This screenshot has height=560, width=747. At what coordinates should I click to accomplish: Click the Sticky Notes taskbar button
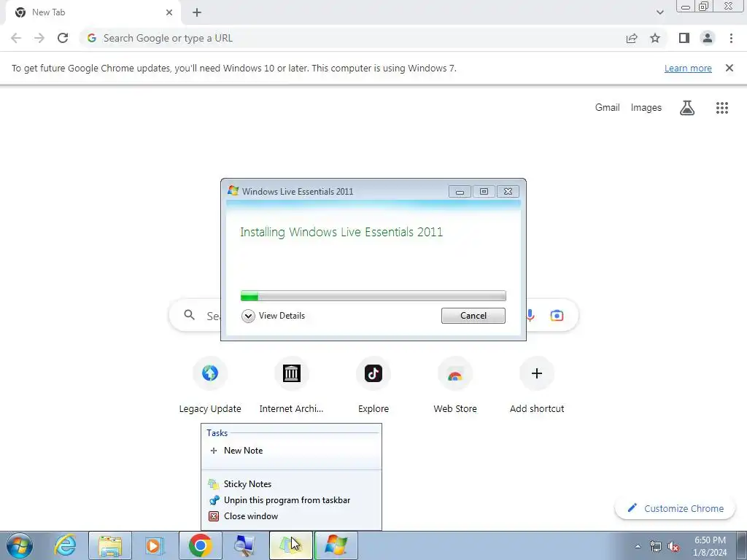click(x=290, y=545)
